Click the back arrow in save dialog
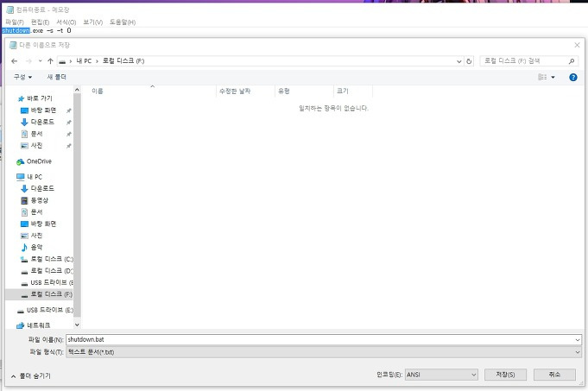588x391 pixels. pyautogui.click(x=15, y=61)
